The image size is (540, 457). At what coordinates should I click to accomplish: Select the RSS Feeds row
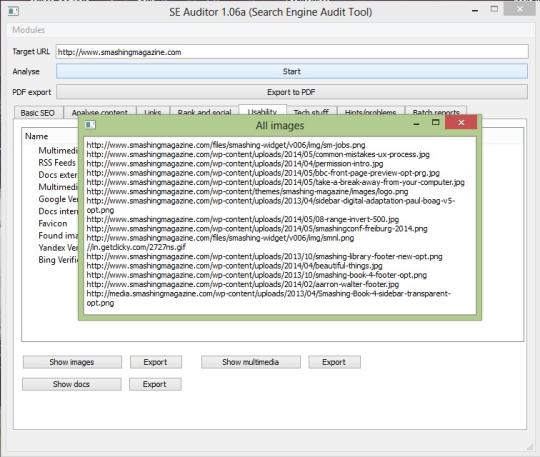coord(57,163)
